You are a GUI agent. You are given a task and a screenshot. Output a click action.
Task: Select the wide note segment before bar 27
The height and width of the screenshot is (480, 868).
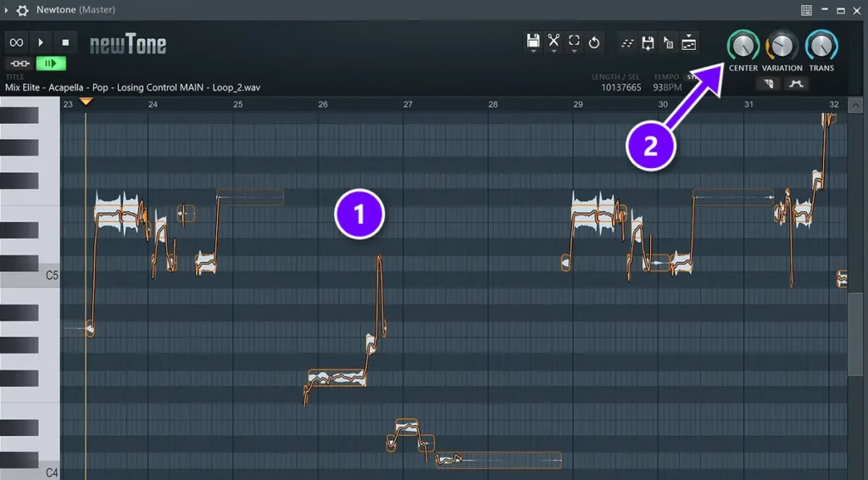click(337, 377)
